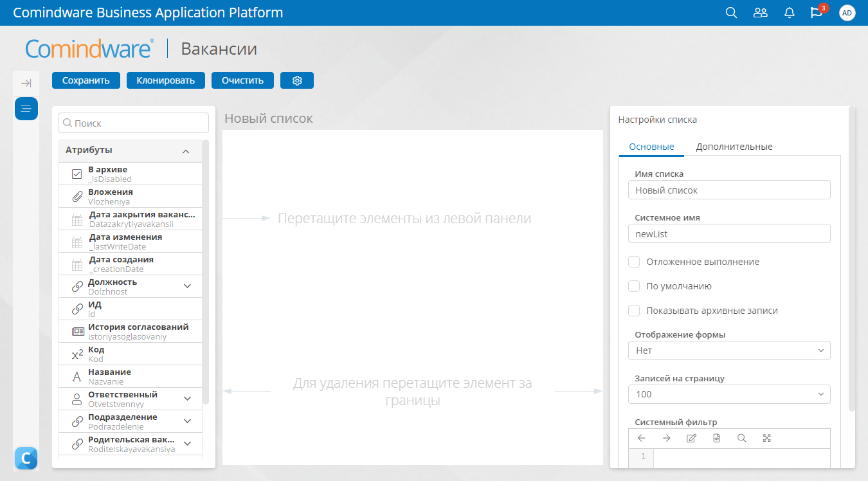Screen dimensions: 868x481
Task: Select Родительская вак attribute row
Action: (x=131, y=444)
